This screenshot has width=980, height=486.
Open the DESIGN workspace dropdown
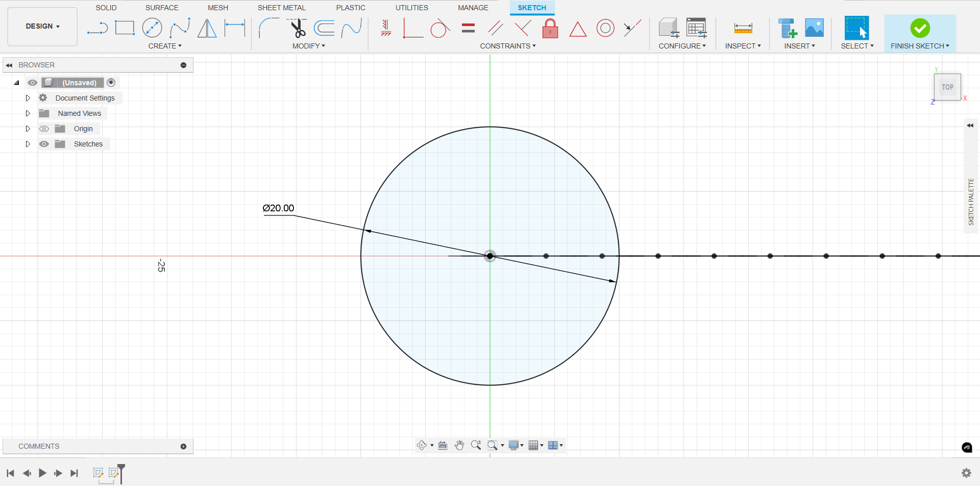point(42,27)
